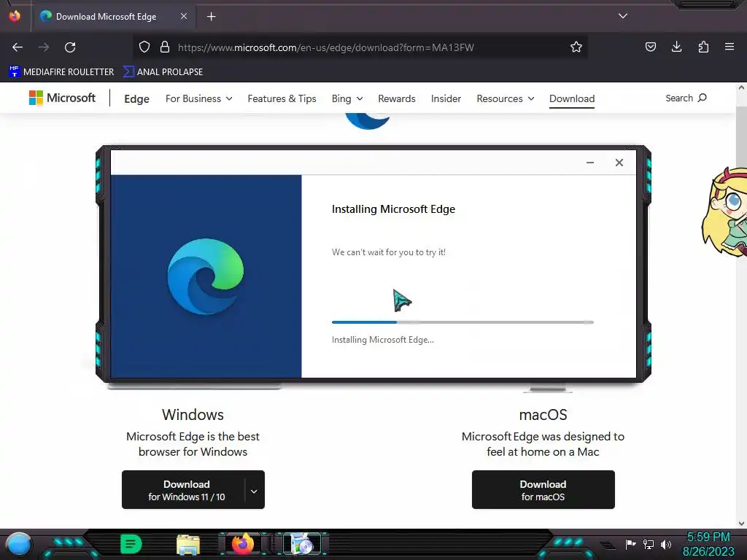Click the macOS heading text
Image resolution: width=747 pixels, height=560 pixels.
543,415
